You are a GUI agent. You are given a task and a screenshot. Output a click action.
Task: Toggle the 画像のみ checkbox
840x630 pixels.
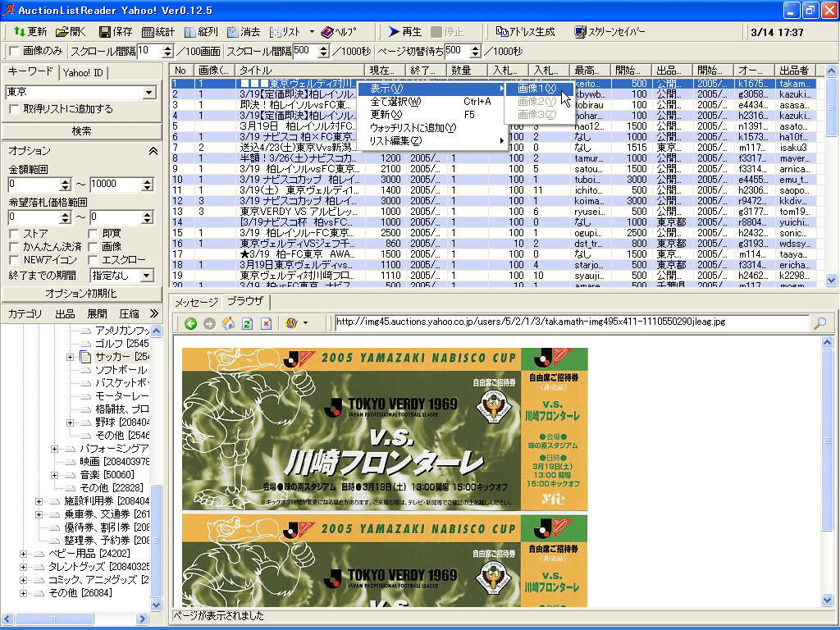(x=15, y=52)
